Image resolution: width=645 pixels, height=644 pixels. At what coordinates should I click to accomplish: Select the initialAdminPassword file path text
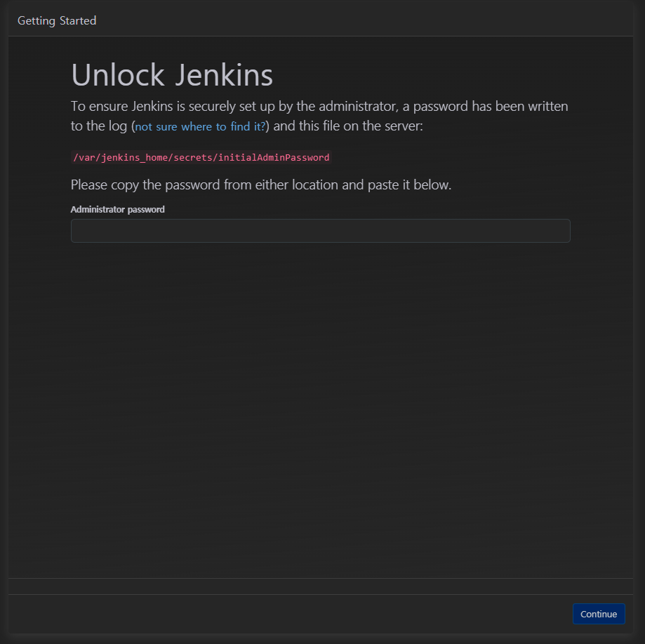click(x=201, y=158)
